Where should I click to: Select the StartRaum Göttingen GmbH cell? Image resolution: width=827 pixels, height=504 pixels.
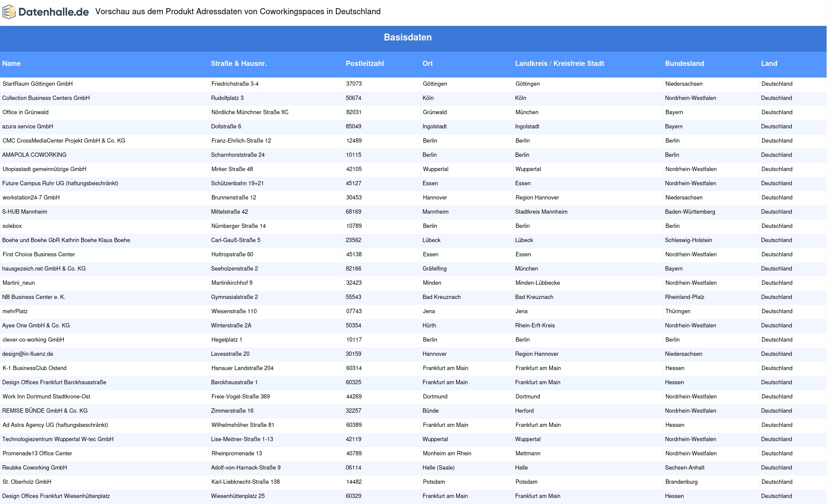(x=37, y=84)
